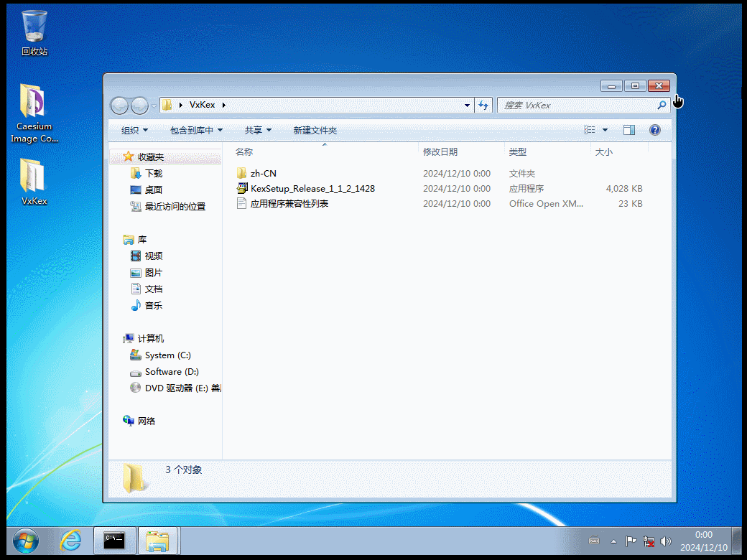
Task: Open the 包含到库中 menu
Action: pos(196,130)
